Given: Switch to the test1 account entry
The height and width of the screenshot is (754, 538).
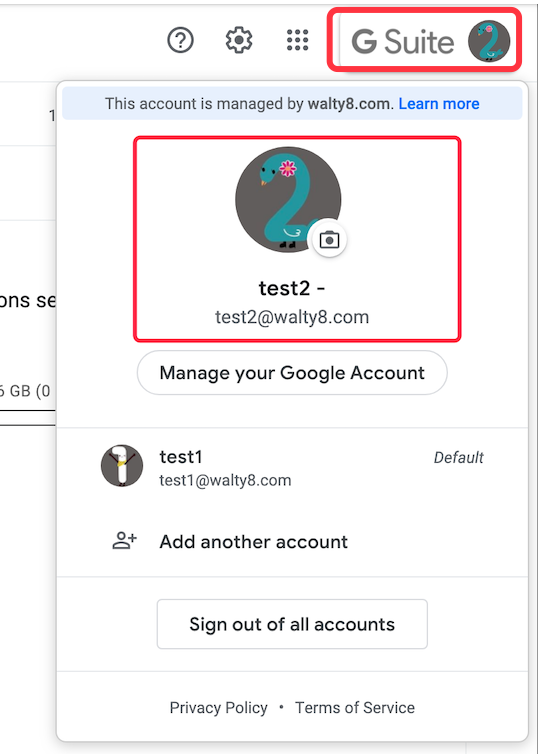Looking at the screenshot, I should tap(292, 466).
